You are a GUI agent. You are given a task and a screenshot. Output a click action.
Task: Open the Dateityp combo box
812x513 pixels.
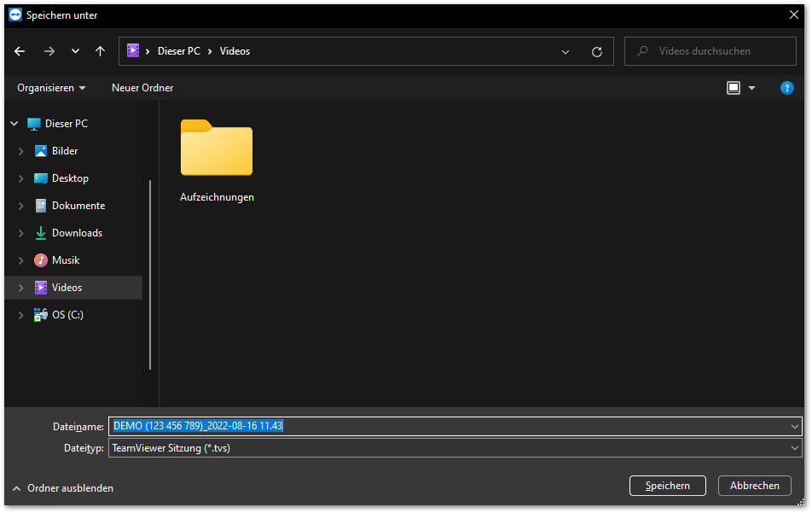point(455,448)
